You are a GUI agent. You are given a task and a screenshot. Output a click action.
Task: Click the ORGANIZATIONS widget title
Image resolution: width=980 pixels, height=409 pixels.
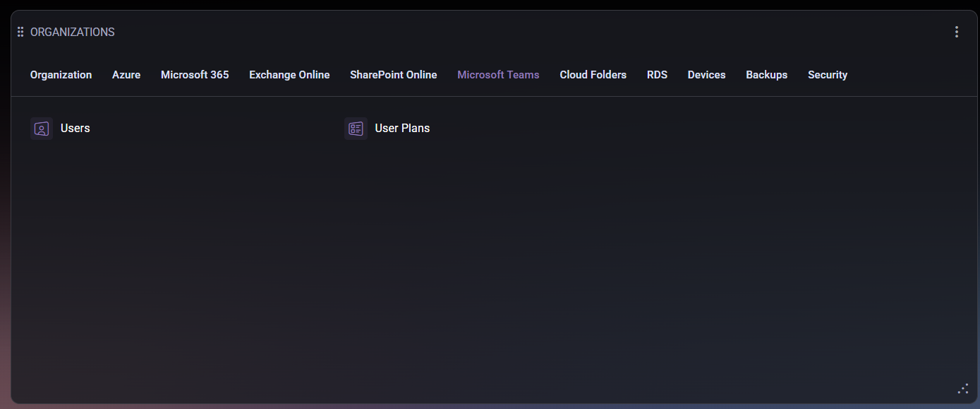73,32
